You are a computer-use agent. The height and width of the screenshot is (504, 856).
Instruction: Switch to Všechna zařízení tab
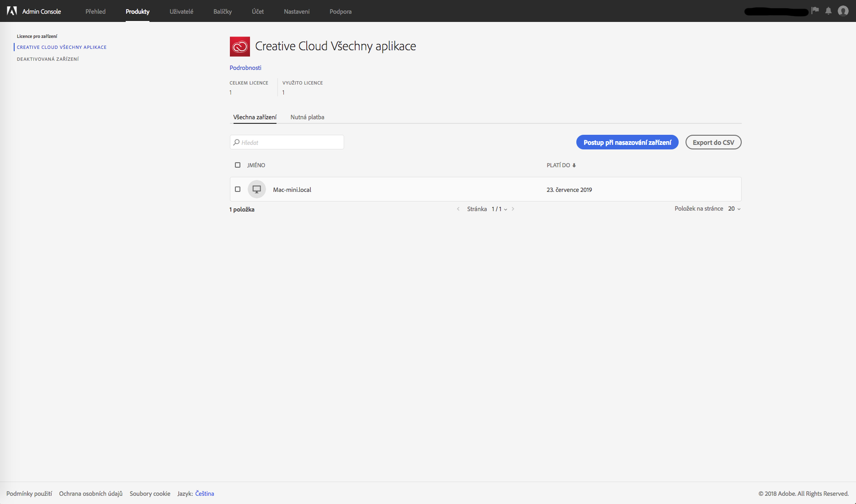(x=255, y=117)
